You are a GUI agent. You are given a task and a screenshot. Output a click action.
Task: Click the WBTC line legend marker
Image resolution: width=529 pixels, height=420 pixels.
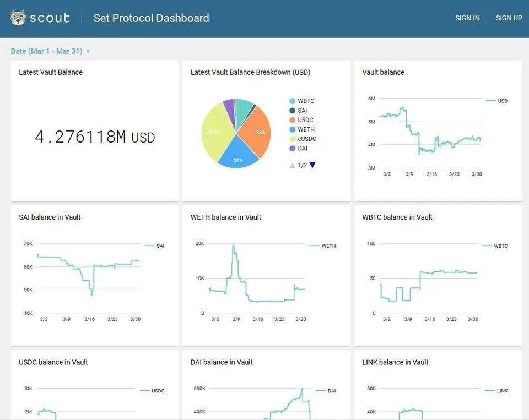pyautogui.click(x=487, y=246)
